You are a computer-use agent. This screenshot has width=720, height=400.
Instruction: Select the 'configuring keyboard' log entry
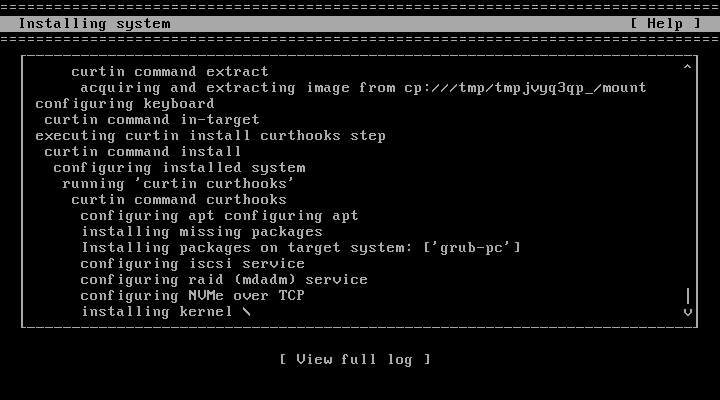coord(124,104)
